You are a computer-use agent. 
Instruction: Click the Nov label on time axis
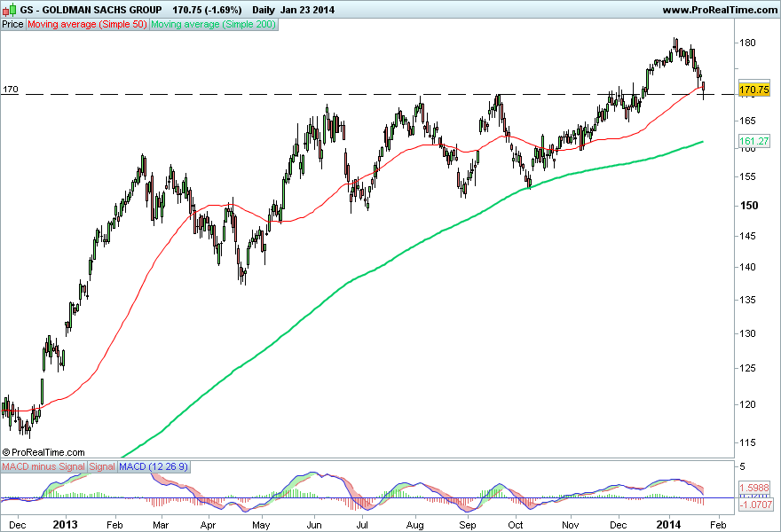[571, 525]
